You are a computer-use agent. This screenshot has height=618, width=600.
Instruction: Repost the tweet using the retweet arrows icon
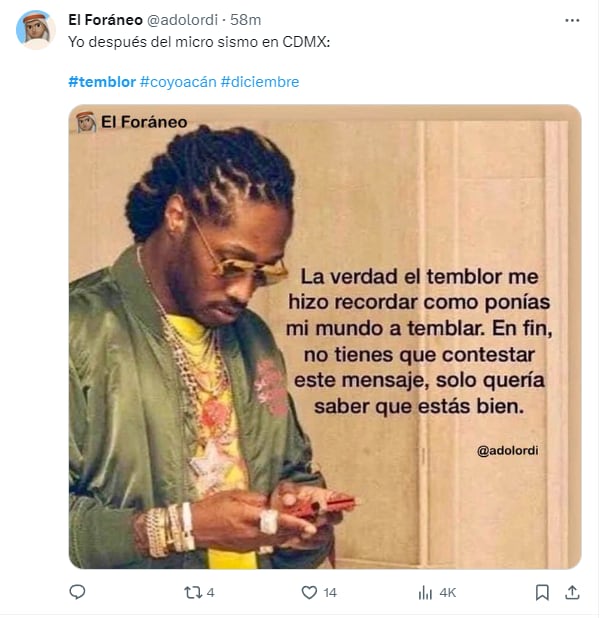coord(193,592)
